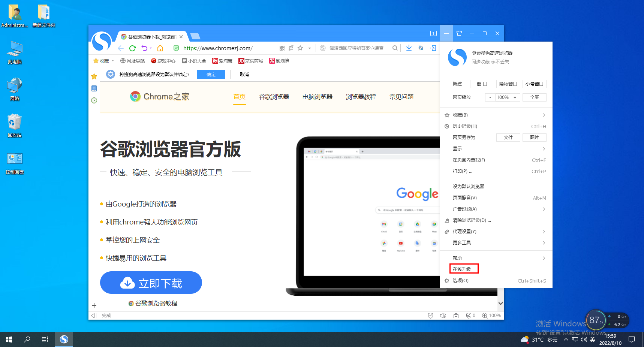The width and height of the screenshot is (644, 347).
Task: Open 爱淘宝 bookmark
Action: tap(222, 61)
